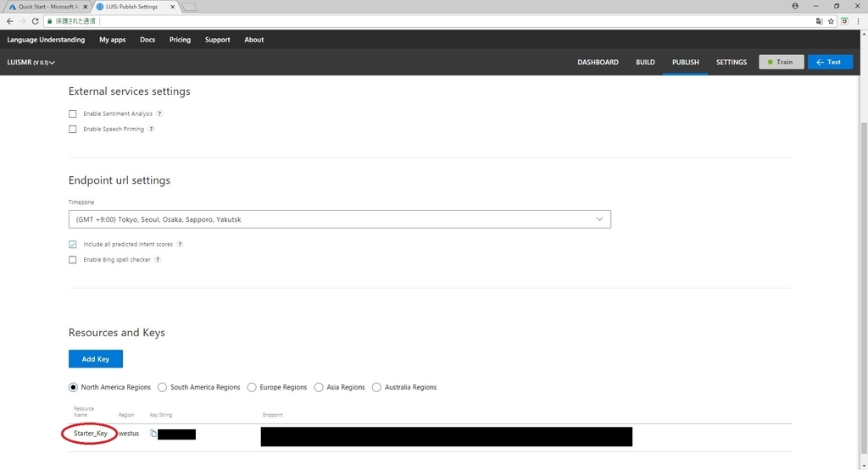Open the translate page icon
This screenshot has width=868, height=470.
(x=820, y=21)
